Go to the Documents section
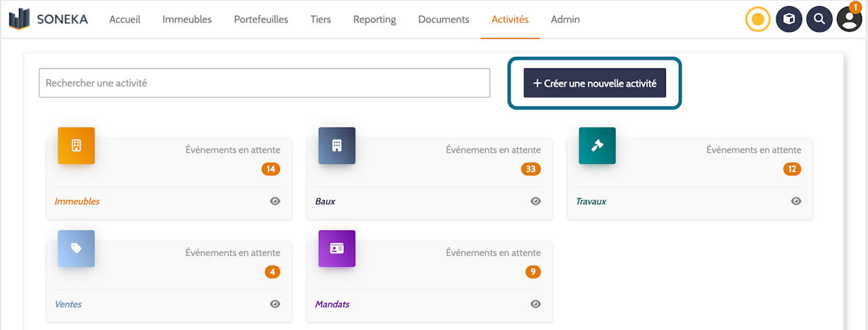Image resolution: width=868 pixels, height=330 pixels. click(x=443, y=20)
